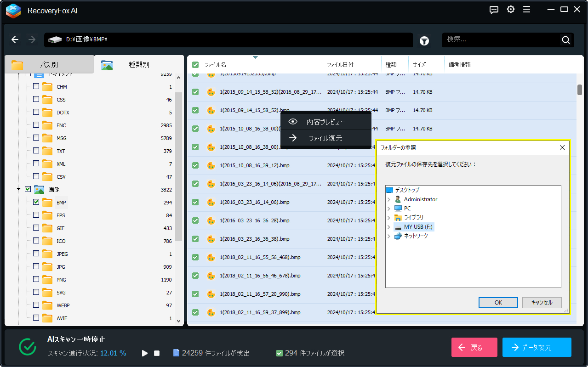The width and height of the screenshot is (588, 367).
Task: Uncheck the BMP folder checkbox
Action: pos(35,202)
